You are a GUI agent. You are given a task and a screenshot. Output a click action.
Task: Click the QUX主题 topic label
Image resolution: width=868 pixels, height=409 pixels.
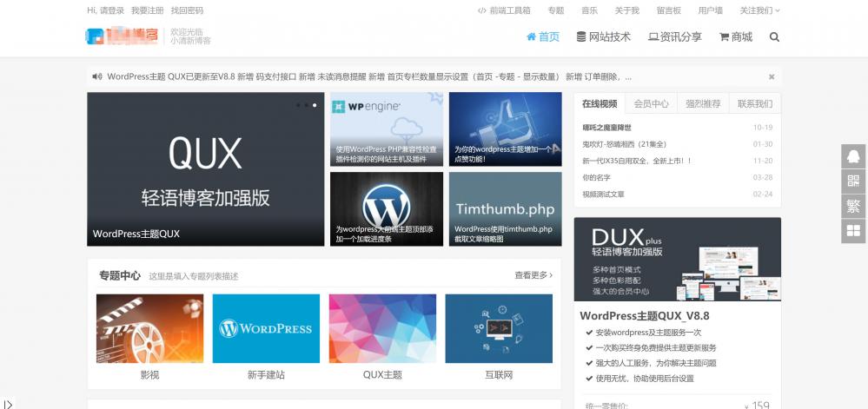(382, 374)
